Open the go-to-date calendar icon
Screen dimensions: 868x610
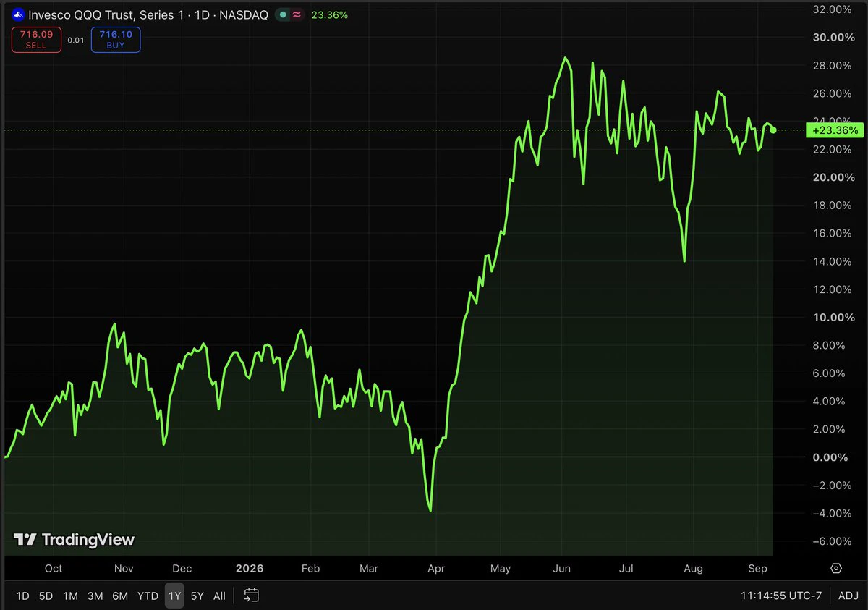pyautogui.click(x=251, y=596)
